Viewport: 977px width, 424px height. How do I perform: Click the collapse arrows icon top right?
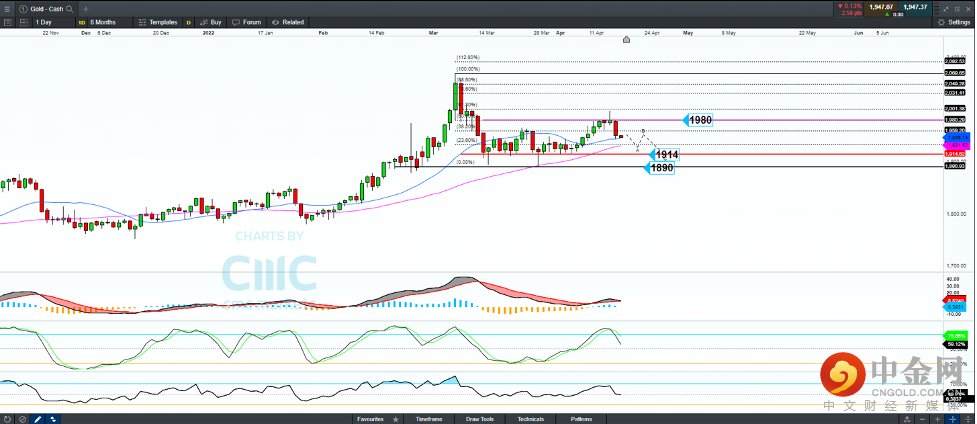coord(946,9)
